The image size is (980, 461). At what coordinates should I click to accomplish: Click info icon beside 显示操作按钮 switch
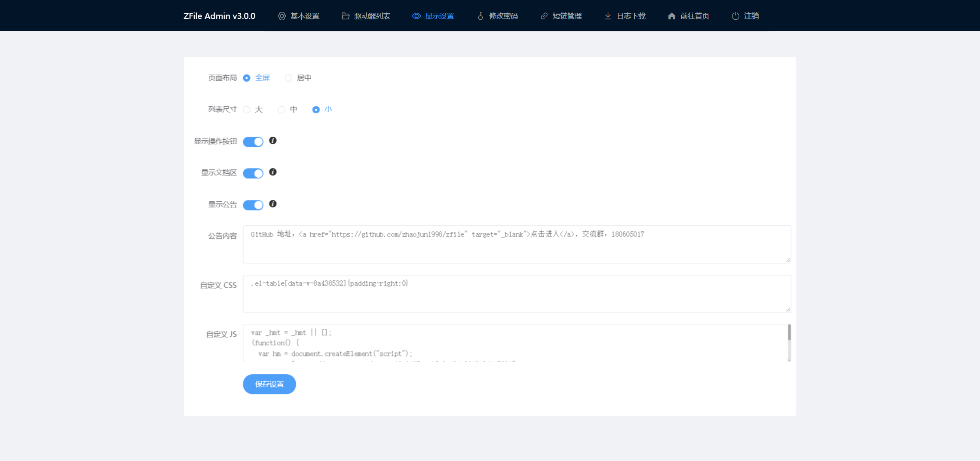pos(273,141)
